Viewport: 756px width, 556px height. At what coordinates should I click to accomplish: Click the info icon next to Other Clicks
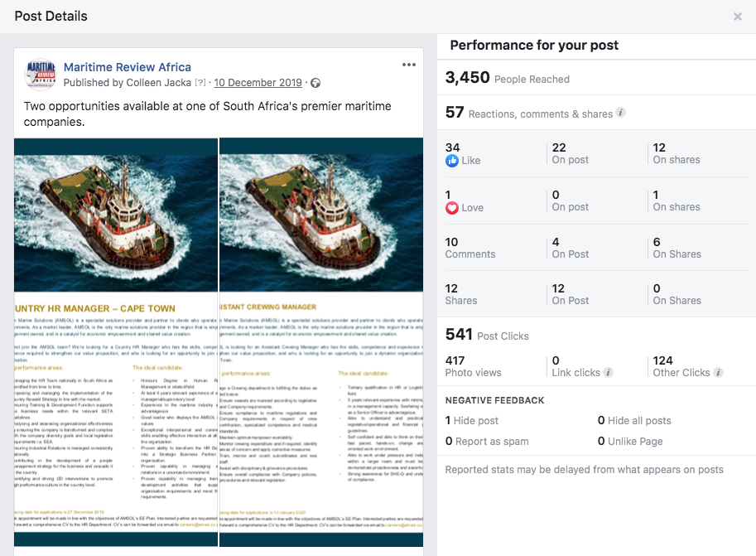719,373
